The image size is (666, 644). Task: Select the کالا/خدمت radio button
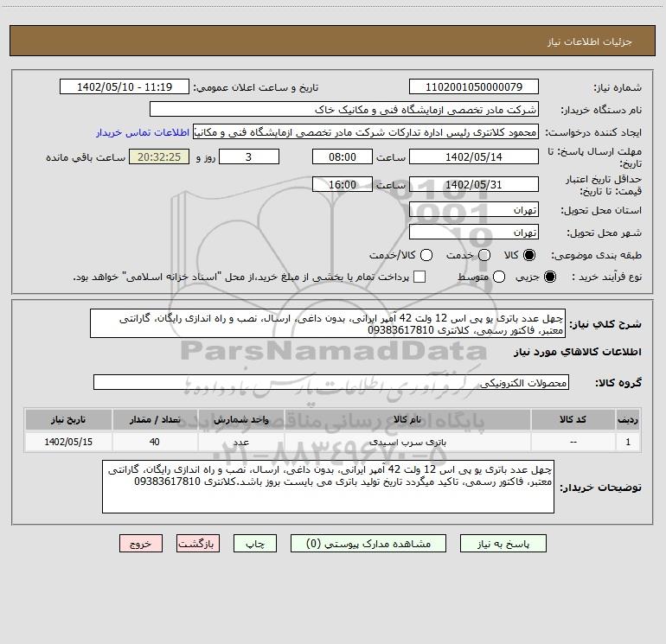coord(426,255)
